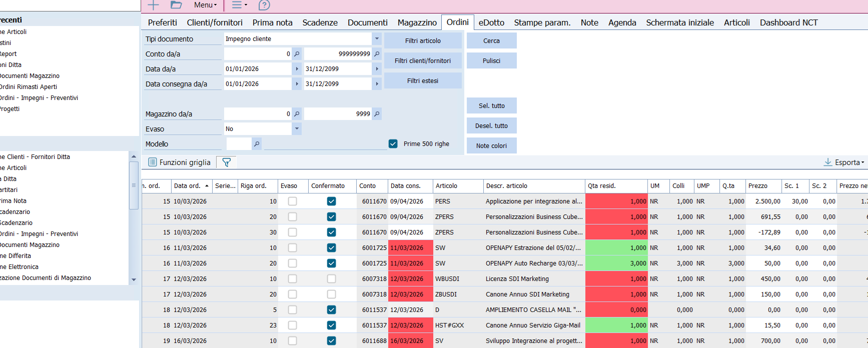Image resolution: width=868 pixels, height=348 pixels.
Task: Sort by the Data ord. column header
Action: 188,186
